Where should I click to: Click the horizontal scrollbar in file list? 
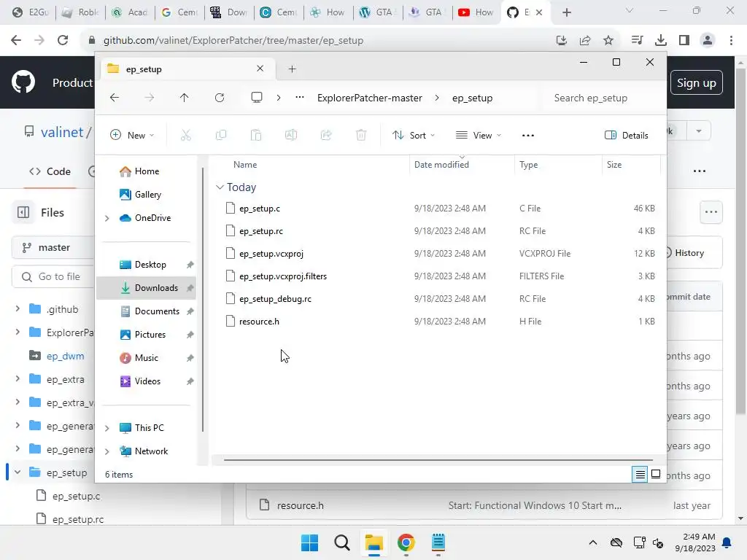(x=438, y=460)
